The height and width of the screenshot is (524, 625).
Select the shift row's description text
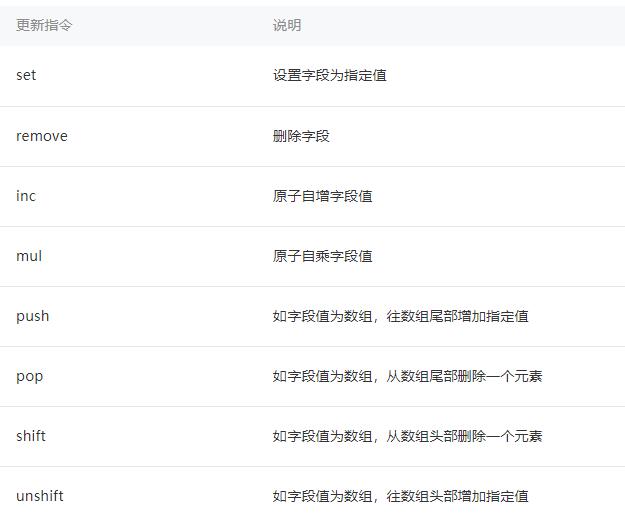(407, 436)
